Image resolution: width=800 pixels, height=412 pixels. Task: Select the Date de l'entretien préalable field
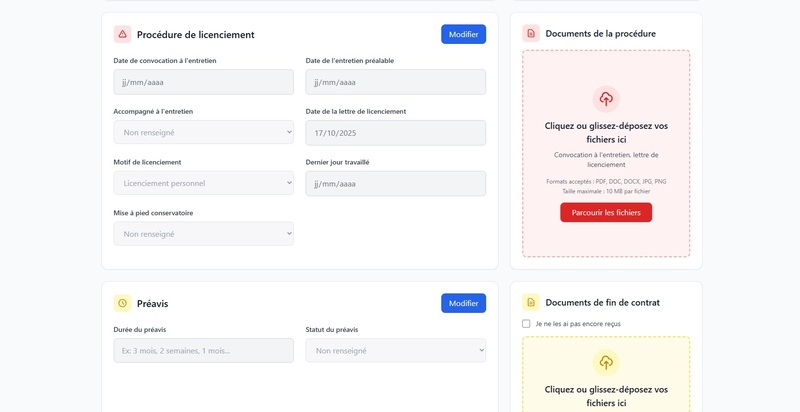click(395, 82)
